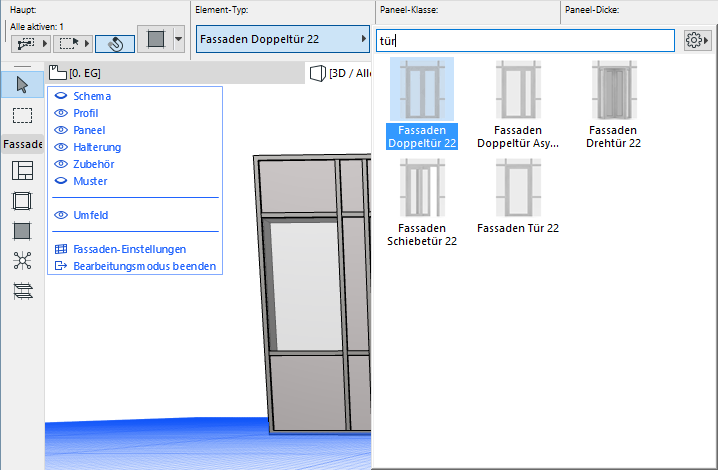Toggle visibility eye for Paneel
The image size is (718, 470).
60,130
